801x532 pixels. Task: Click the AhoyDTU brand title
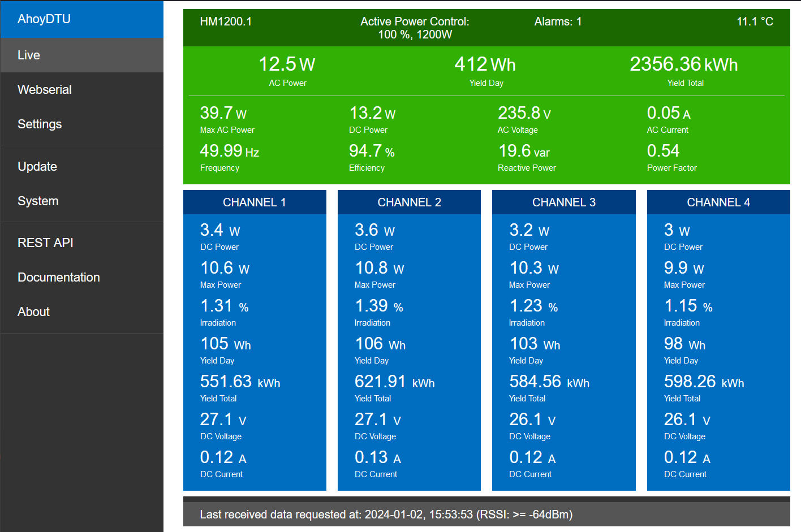[x=44, y=19]
